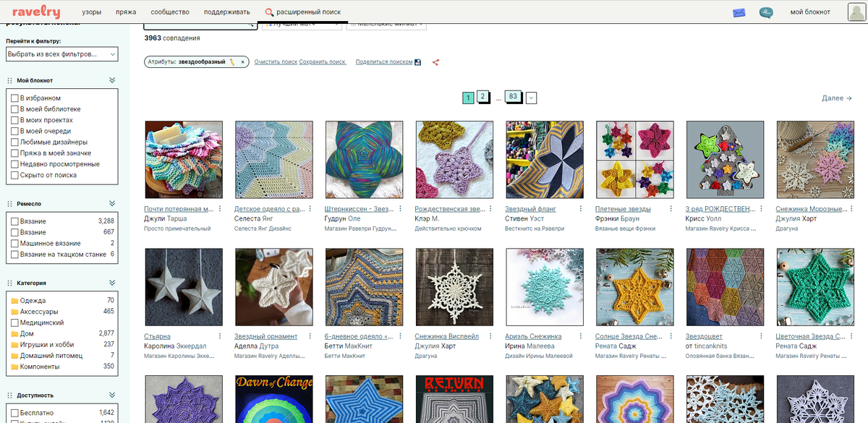
Task: Open the поддерживать menu
Action: coord(226,12)
